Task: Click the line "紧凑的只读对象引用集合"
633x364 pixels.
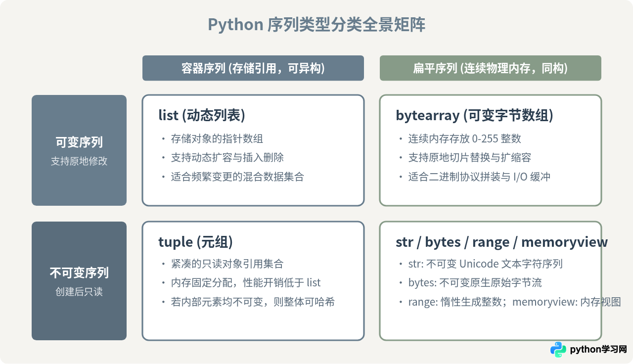Action: click(227, 264)
